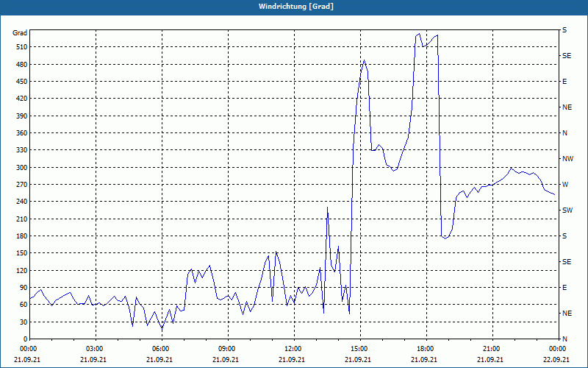Select the 240 degree axis value

22,202
